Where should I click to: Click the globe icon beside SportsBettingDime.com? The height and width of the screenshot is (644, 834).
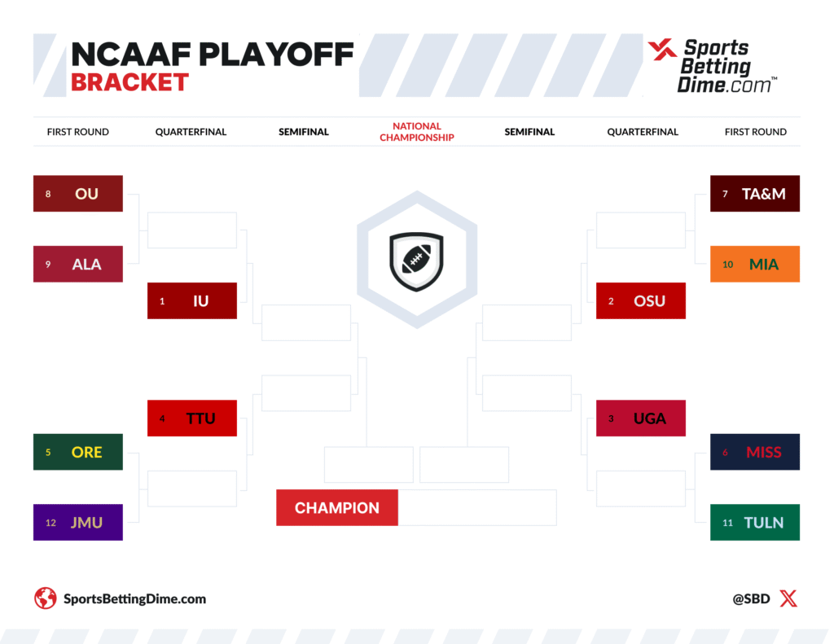pos(45,598)
